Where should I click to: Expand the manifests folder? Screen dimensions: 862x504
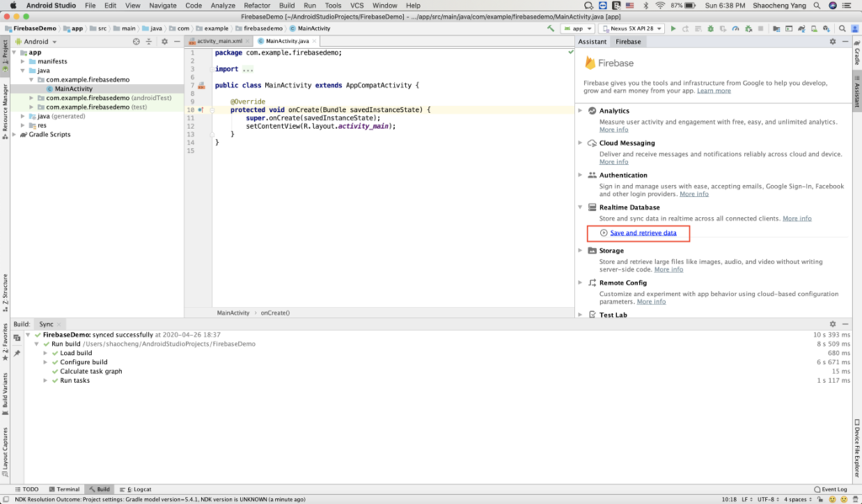pyautogui.click(x=23, y=61)
